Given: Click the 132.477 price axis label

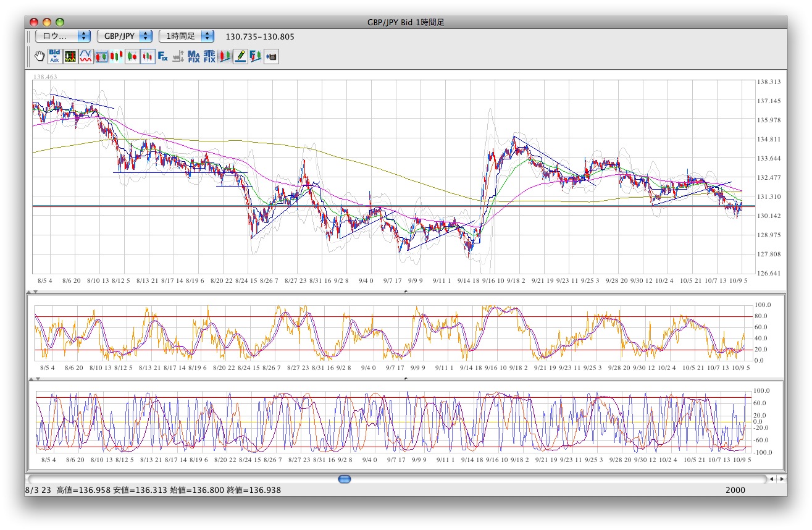Looking at the screenshot, I should coord(770,178).
